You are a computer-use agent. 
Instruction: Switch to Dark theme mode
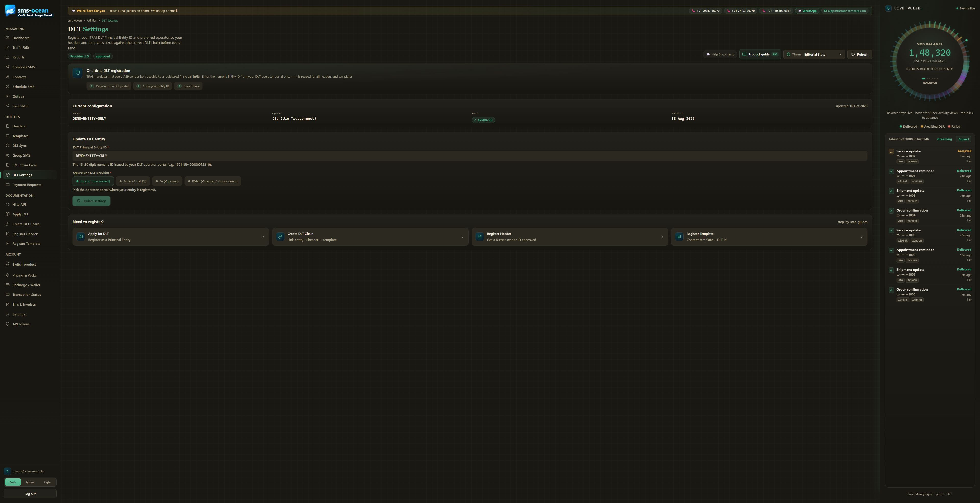click(13, 482)
